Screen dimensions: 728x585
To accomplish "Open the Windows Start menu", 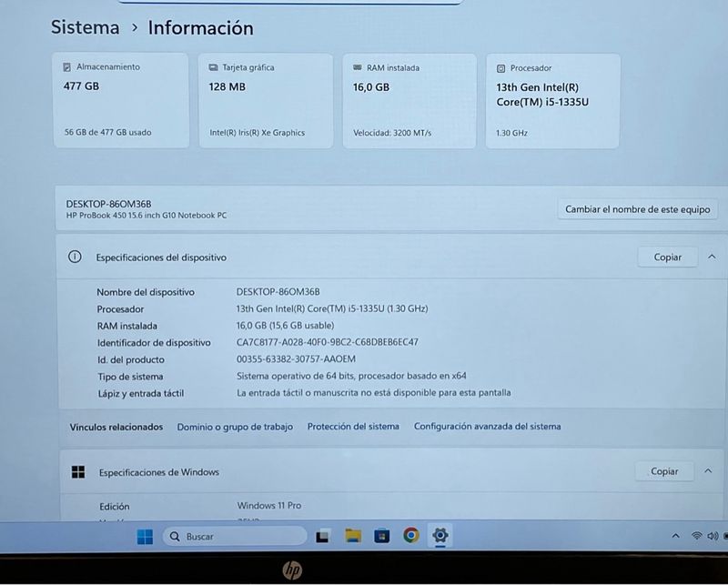I will (145, 536).
